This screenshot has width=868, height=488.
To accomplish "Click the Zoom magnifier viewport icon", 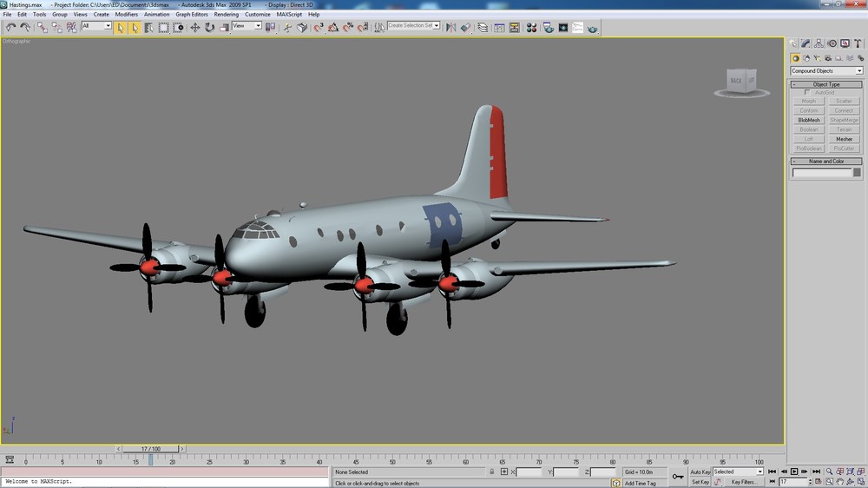I will [829, 472].
